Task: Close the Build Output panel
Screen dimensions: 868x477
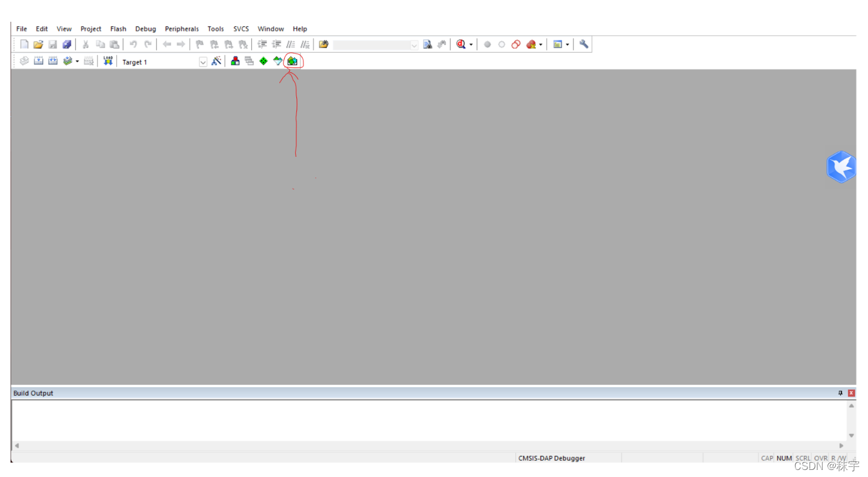Action: click(851, 393)
